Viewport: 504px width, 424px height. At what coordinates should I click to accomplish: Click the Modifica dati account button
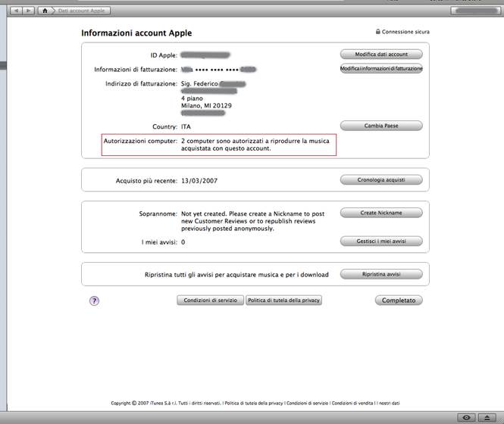point(381,55)
